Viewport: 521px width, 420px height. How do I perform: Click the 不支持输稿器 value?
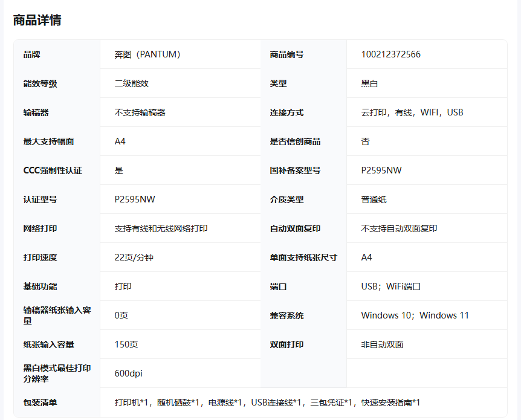tap(140, 112)
